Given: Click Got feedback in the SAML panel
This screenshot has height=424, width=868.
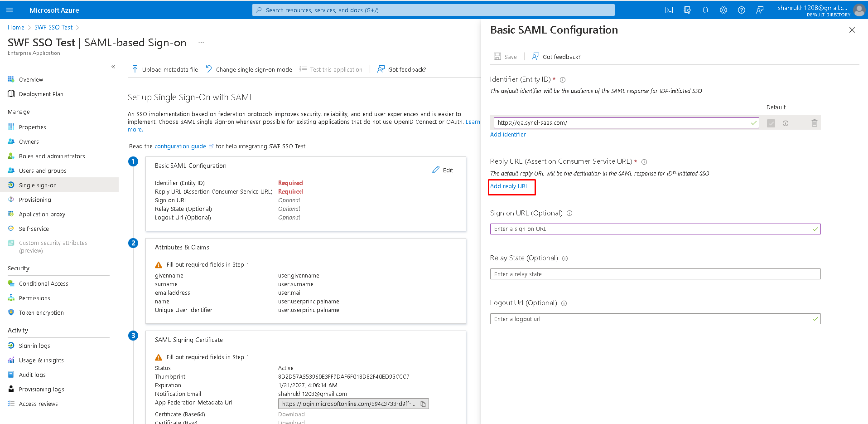Looking at the screenshot, I should pos(556,57).
